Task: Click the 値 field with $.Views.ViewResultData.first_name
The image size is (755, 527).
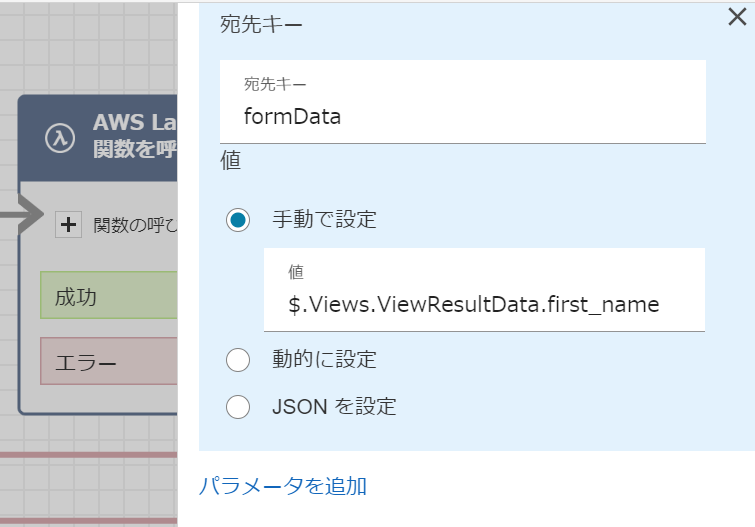Action: 484,305
